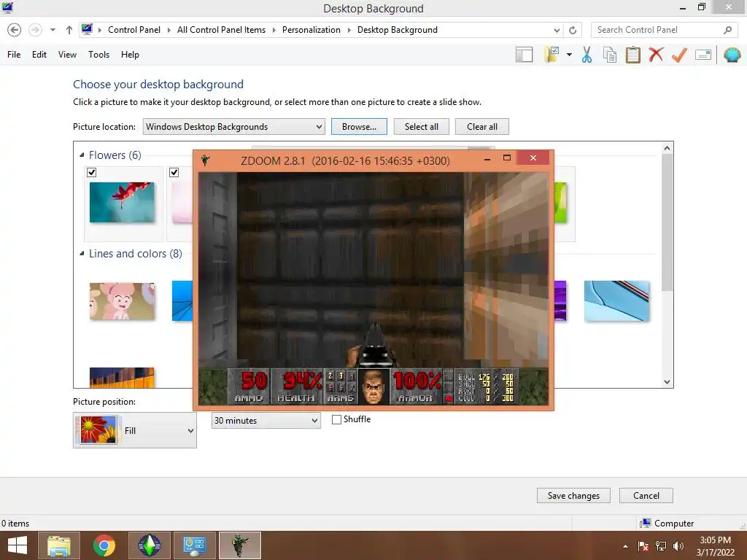The image size is (747, 560).
Task: Click the Select all button
Action: coord(421,127)
